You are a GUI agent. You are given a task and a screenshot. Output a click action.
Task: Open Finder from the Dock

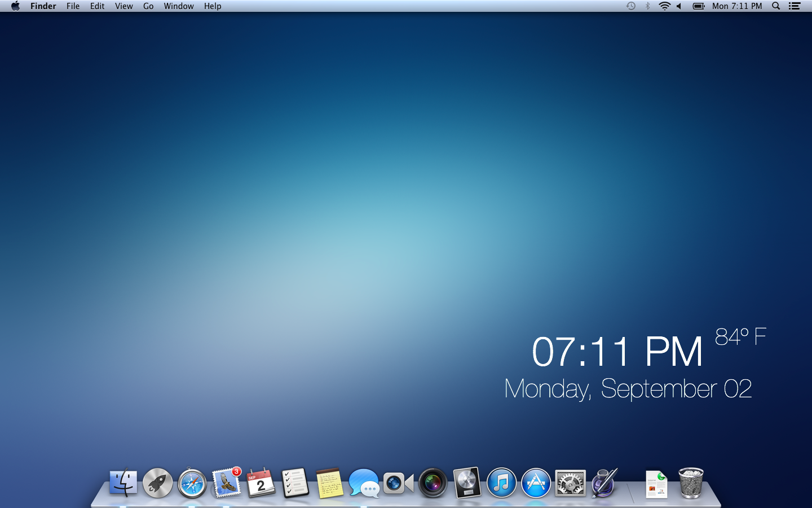coord(123,483)
